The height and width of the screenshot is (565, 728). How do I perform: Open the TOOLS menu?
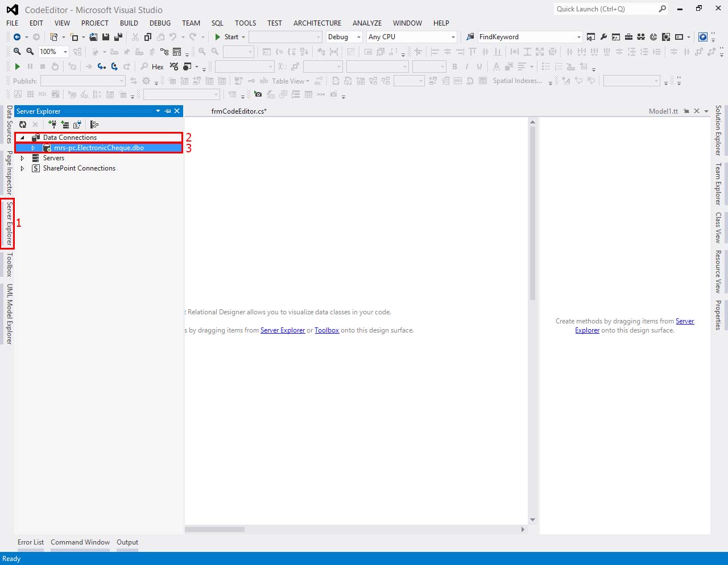coord(246,23)
